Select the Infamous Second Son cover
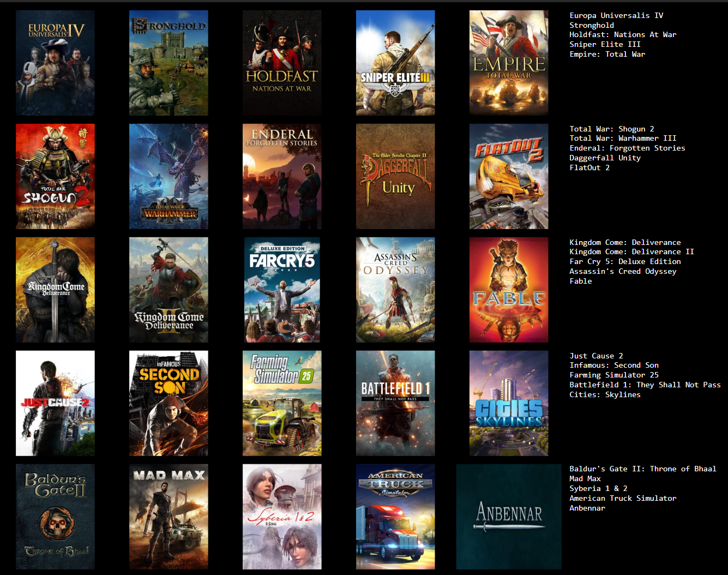Screen dimensions: 728x575 169,403
